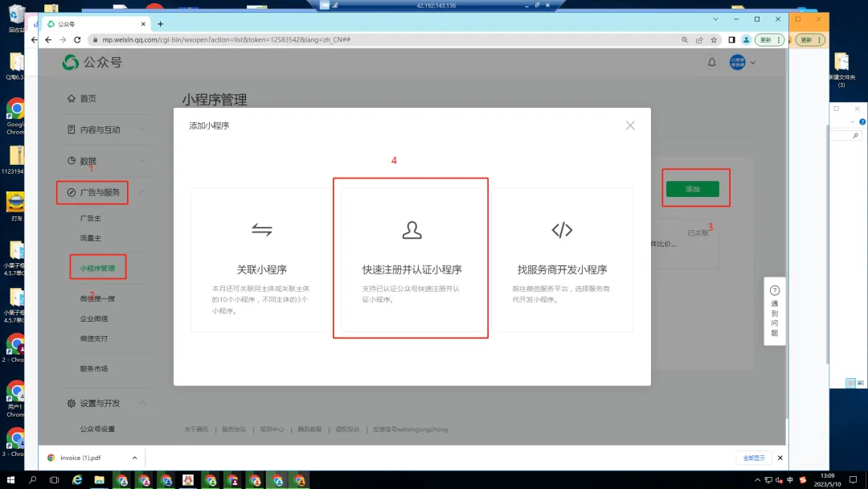
Task: Open 企业微信 submenu item
Action: [93, 318]
